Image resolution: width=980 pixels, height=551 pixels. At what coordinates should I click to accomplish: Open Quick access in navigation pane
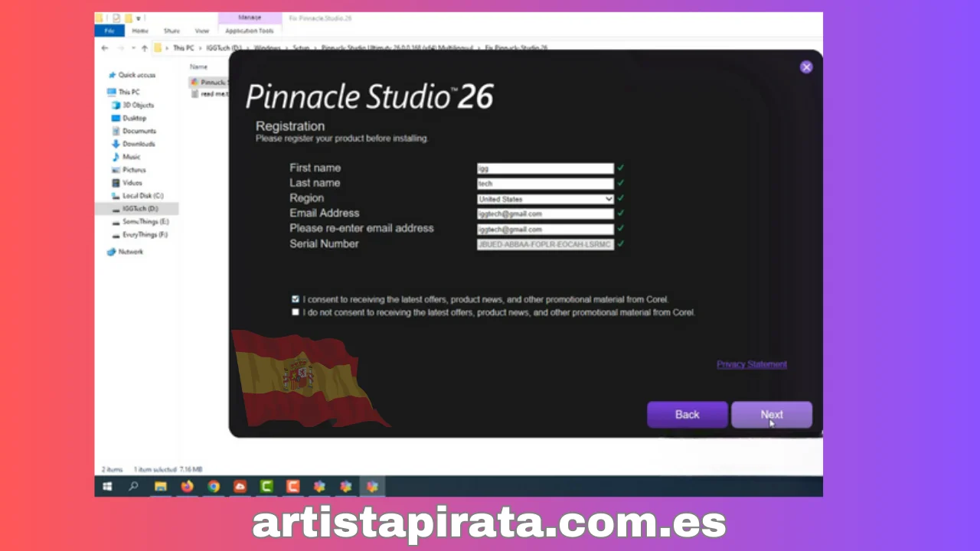131,75
